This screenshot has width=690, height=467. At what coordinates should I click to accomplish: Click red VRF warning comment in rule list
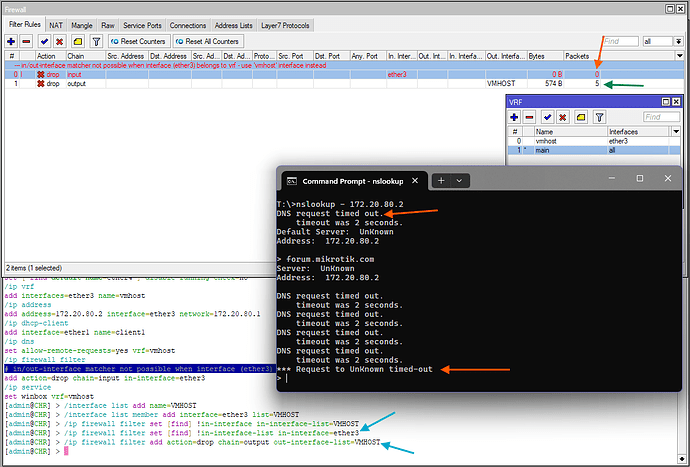[171, 65]
